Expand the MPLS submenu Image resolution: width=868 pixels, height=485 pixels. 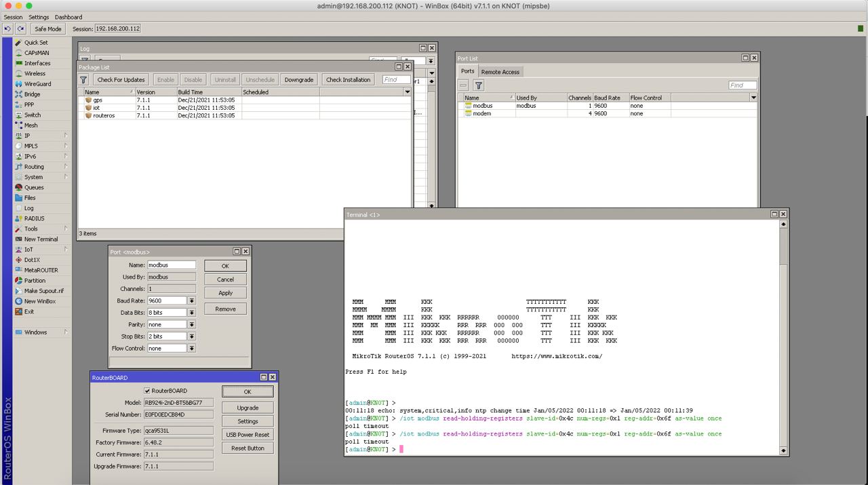click(41, 146)
